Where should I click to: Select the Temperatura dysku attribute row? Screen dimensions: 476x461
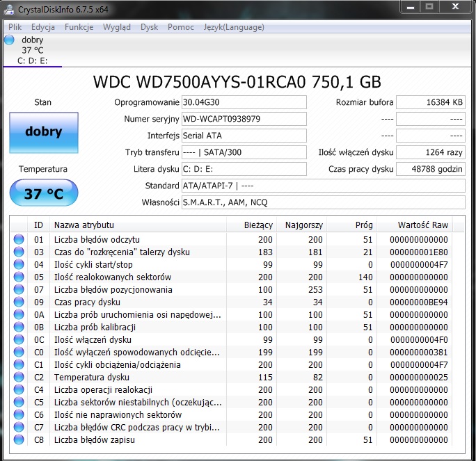pyautogui.click(x=231, y=377)
